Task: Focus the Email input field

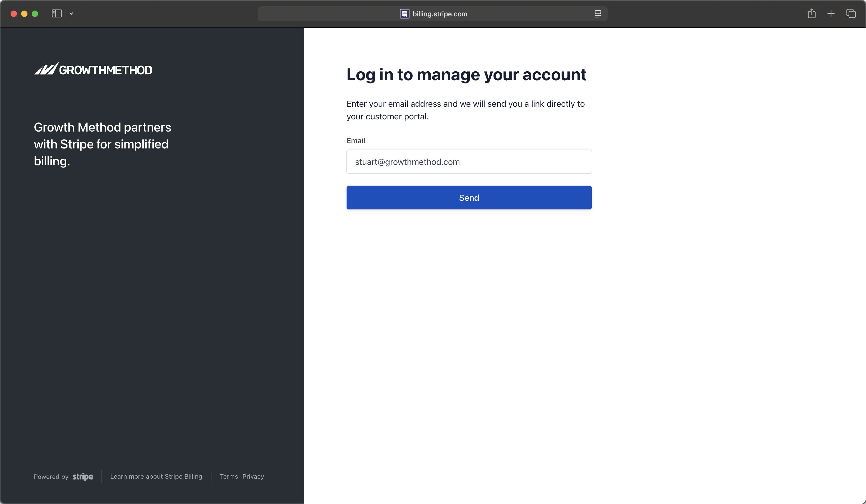Action: coord(469,162)
